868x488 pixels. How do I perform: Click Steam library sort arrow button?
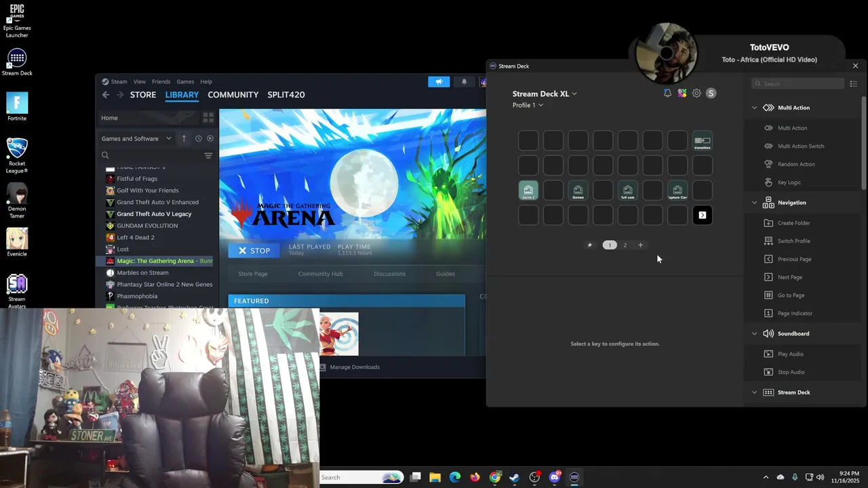(184, 138)
